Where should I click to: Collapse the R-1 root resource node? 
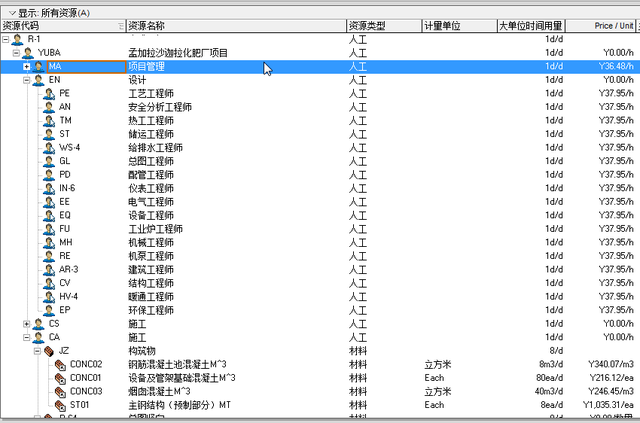point(6,40)
